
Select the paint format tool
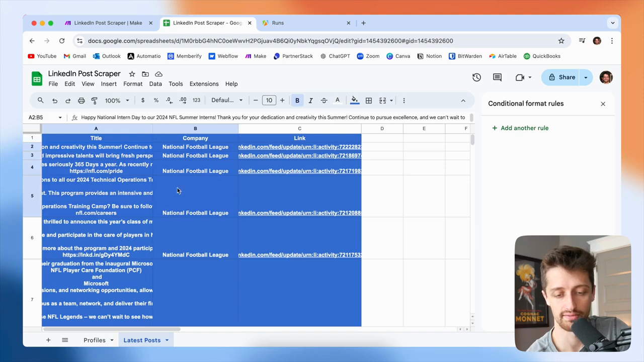[94, 101]
